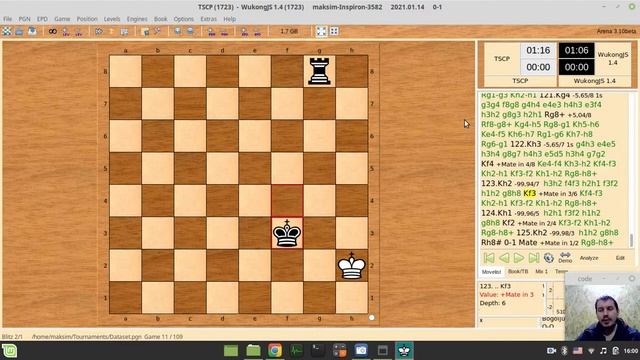This screenshot has width=640, height=360.
Task: Click the 'Value: +Mate in 3' engine text
Action: coord(507,294)
